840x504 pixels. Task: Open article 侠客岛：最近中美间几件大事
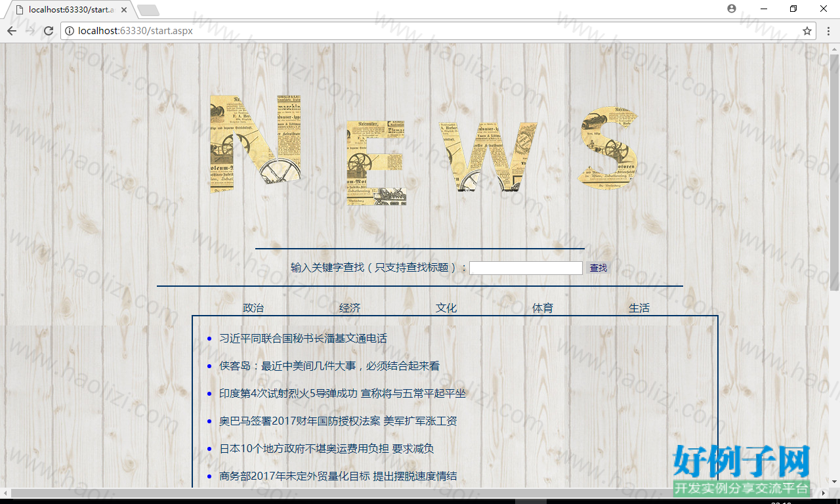[x=329, y=366]
